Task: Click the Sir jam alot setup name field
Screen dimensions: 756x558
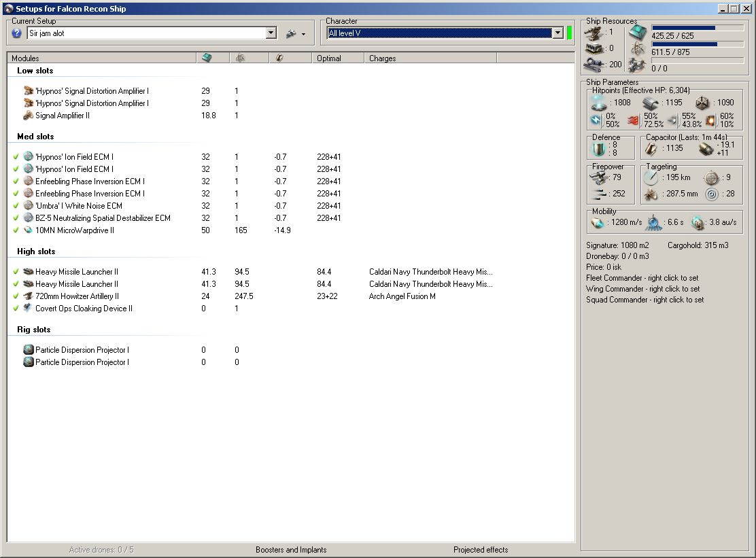Action: pos(147,33)
